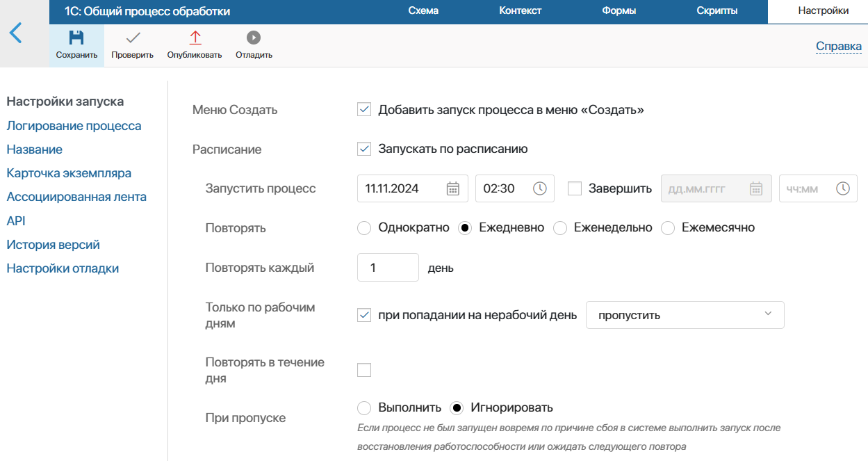Click the «При пропуске» label
The width and height of the screenshot is (868, 461).
[245, 418]
